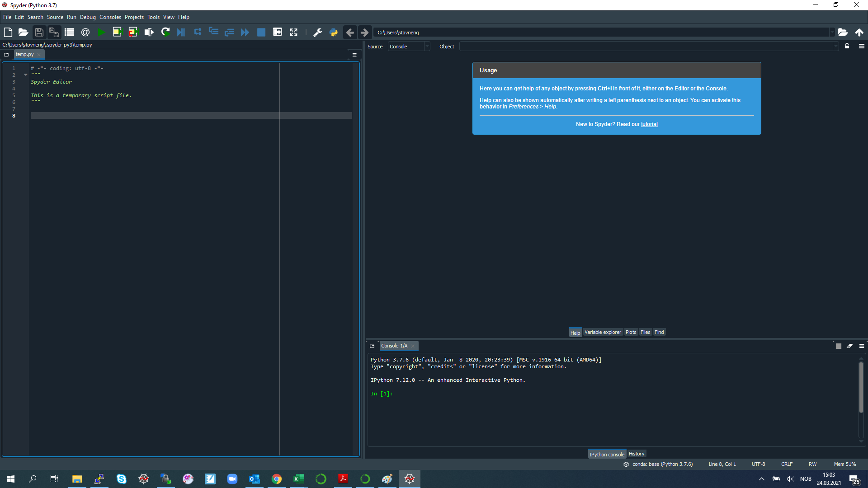868x488 pixels.
Task: Click in the Object input field
Action: click(646, 47)
